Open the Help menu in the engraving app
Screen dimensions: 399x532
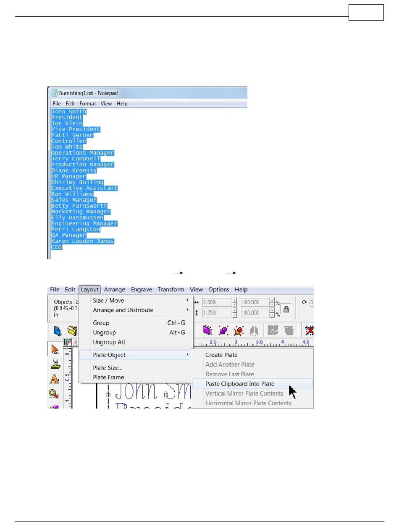(241, 289)
